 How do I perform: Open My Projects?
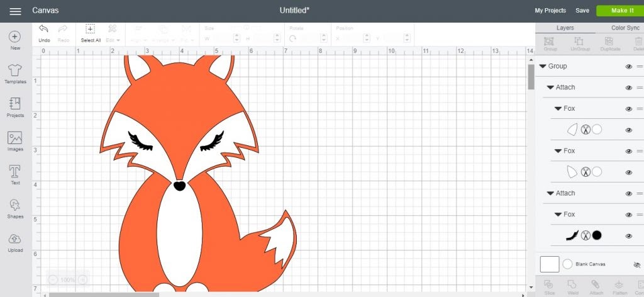pyautogui.click(x=550, y=11)
